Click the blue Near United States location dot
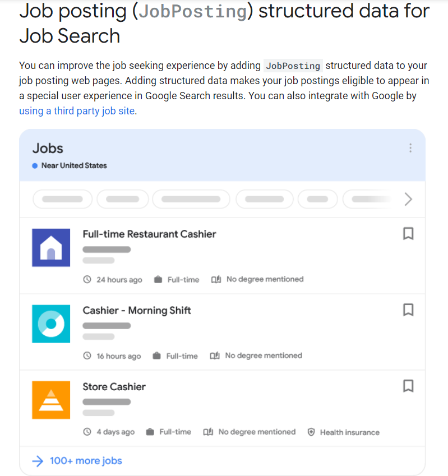Viewport: 448px width, 476px height. tap(35, 166)
